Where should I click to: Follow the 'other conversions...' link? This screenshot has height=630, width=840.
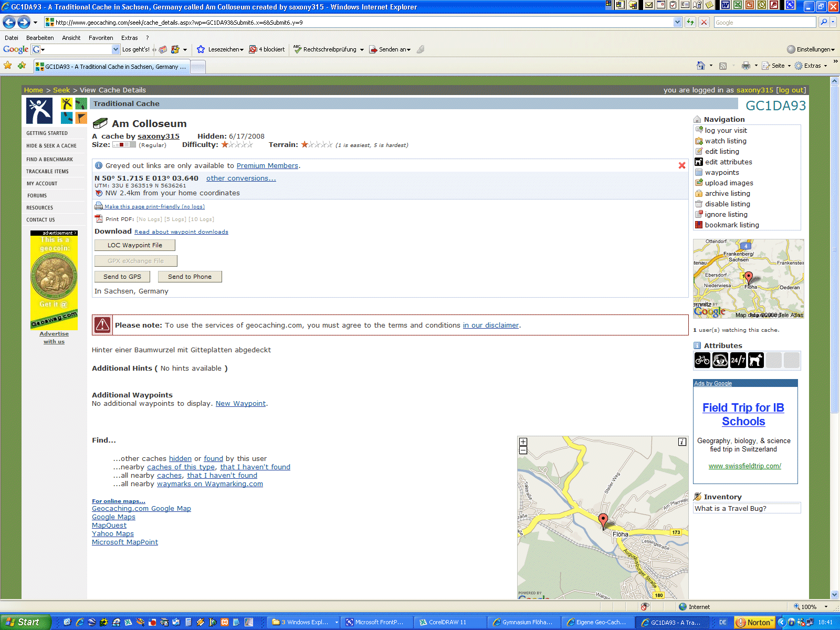pyautogui.click(x=241, y=178)
